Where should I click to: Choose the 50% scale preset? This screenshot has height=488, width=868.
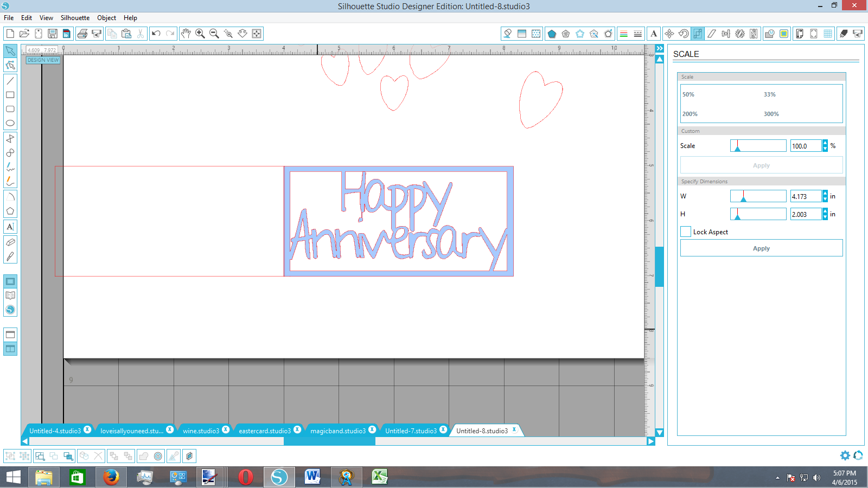pyautogui.click(x=688, y=94)
